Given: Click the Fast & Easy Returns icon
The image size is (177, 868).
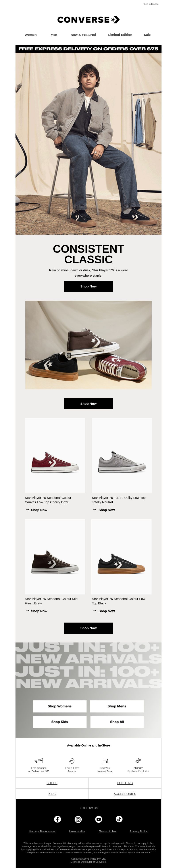Looking at the screenshot, I should [x=72, y=760].
